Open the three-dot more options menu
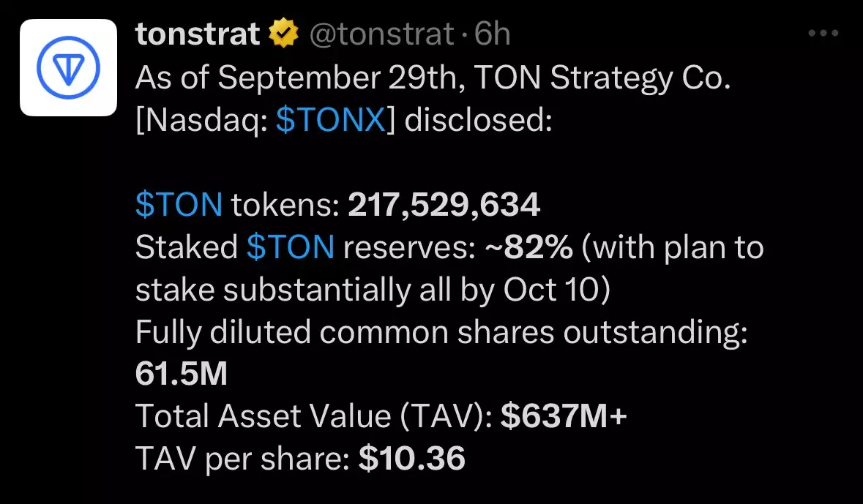863x504 pixels. tap(822, 34)
